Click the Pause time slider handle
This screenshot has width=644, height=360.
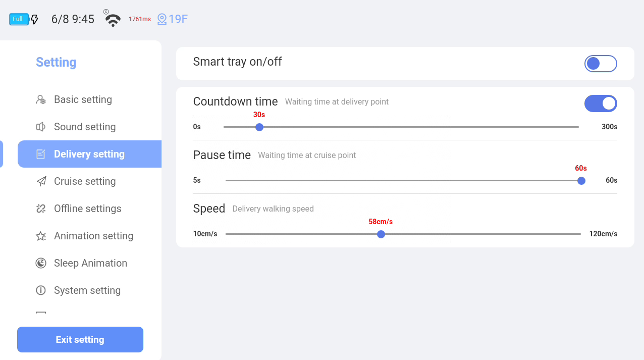click(581, 181)
